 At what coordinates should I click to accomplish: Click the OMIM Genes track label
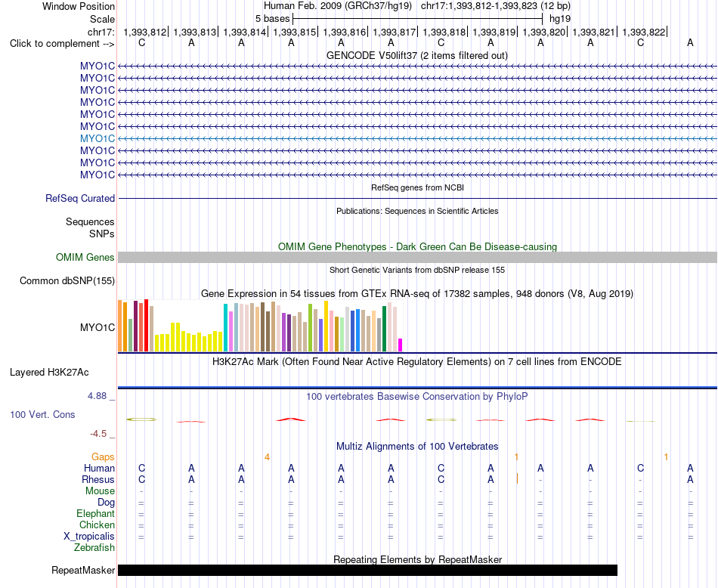[85, 258]
